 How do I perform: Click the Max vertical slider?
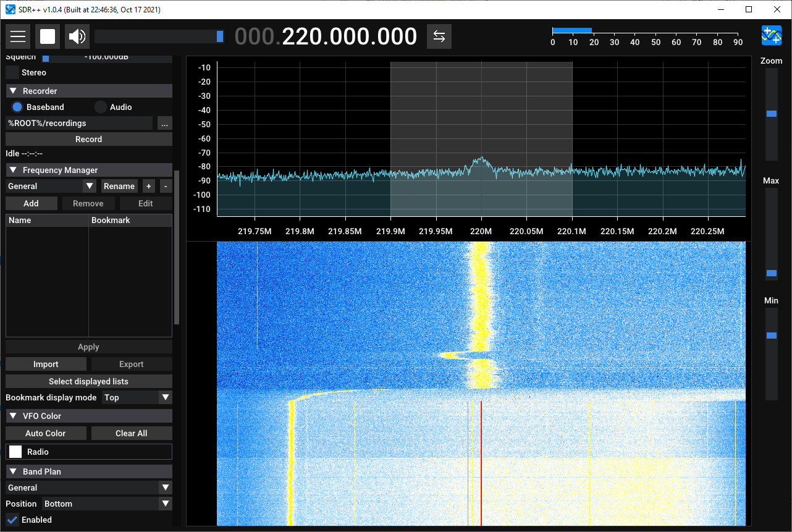(x=772, y=234)
